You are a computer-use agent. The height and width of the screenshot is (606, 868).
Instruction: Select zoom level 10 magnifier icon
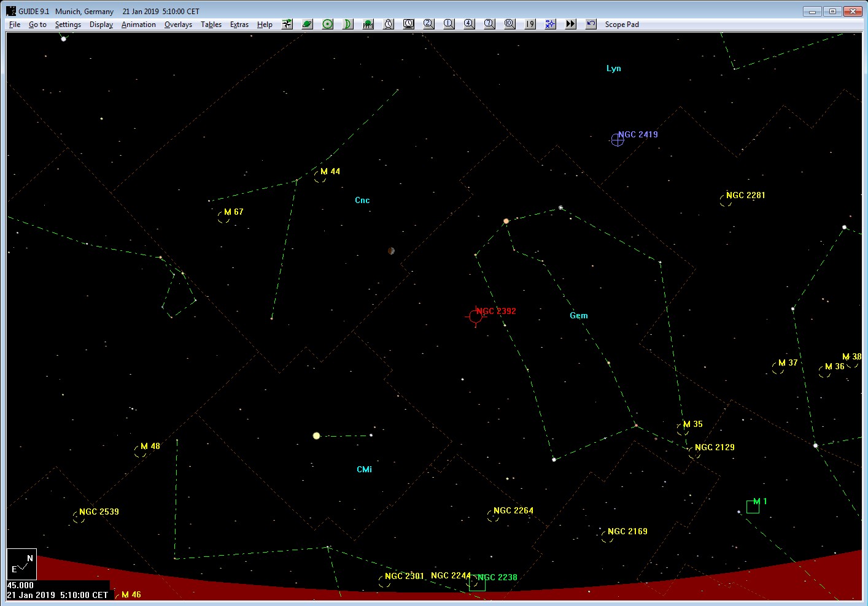coord(510,24)
